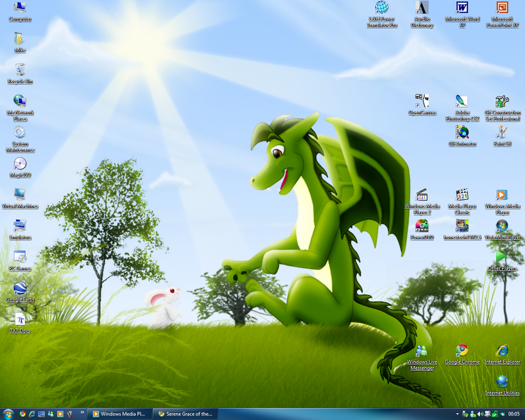Select Adobe Photoshop CS2 icon
Screen dimensions: 525x420
[462, 108]
